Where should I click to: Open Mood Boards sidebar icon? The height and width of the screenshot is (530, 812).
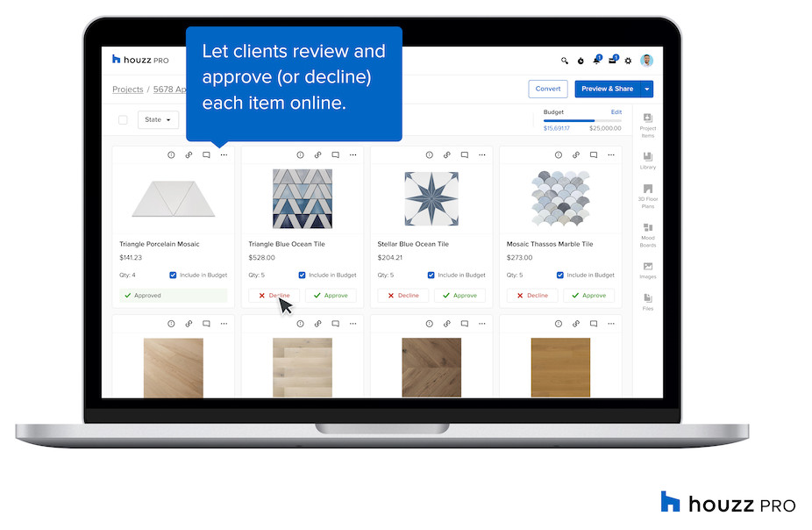coord(648,234)
